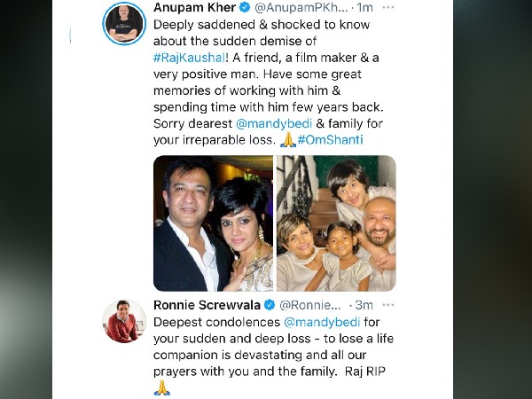Click folded hands emoji ending Ronnie's tweet
Viewport: 532px width, 399px height.
tap(161, 387)
